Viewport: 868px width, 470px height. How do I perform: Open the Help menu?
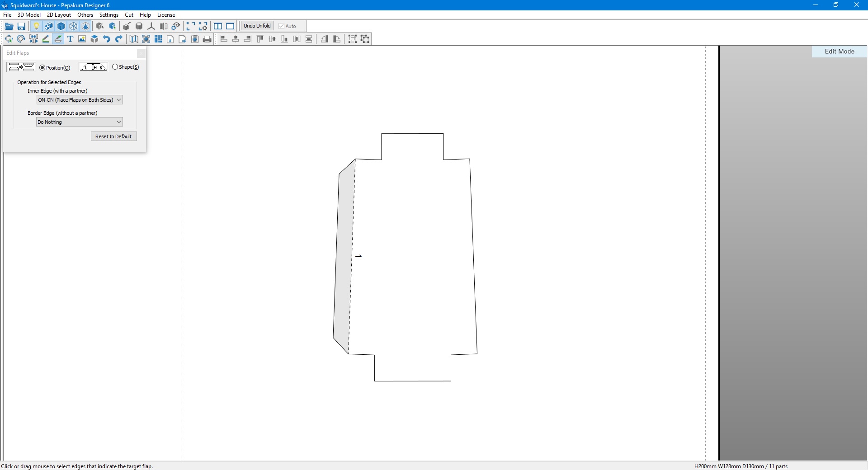(x=145, y=15)
